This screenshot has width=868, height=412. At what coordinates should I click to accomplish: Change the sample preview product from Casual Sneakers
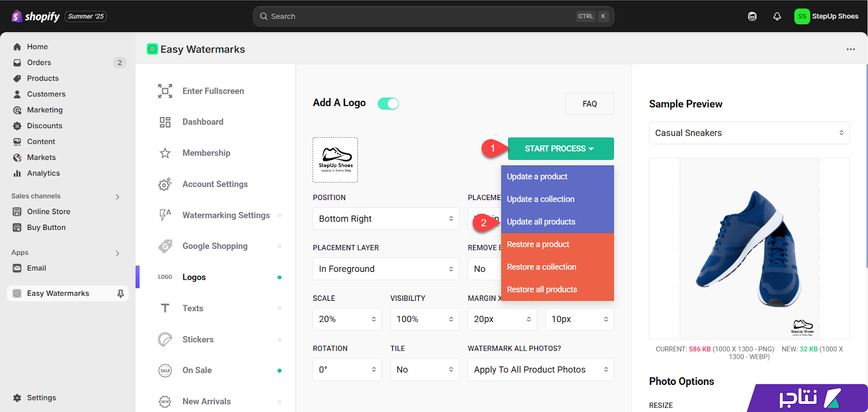[749, 133]
